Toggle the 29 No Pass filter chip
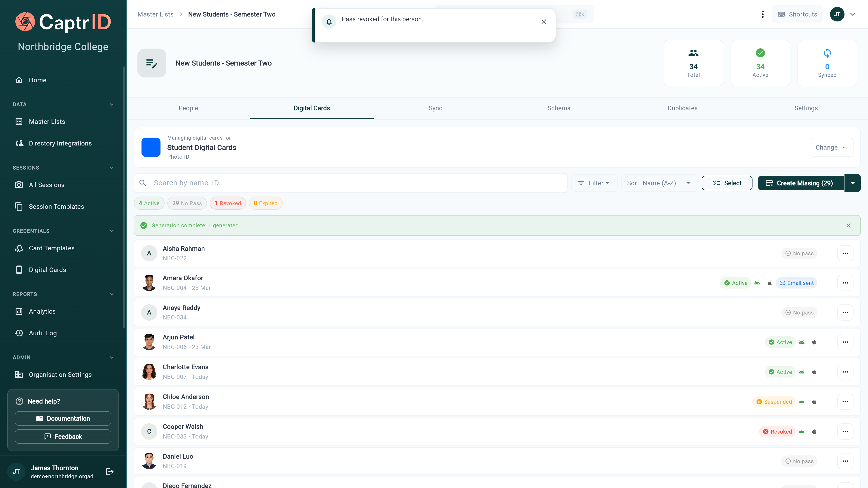868x488 pixels. [187, 203]
